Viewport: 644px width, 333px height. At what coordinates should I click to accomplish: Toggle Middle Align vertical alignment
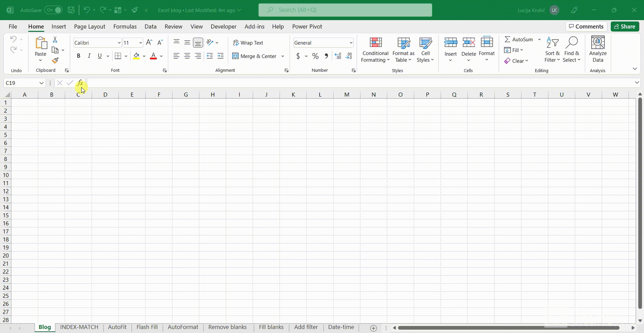coord(187,42)
